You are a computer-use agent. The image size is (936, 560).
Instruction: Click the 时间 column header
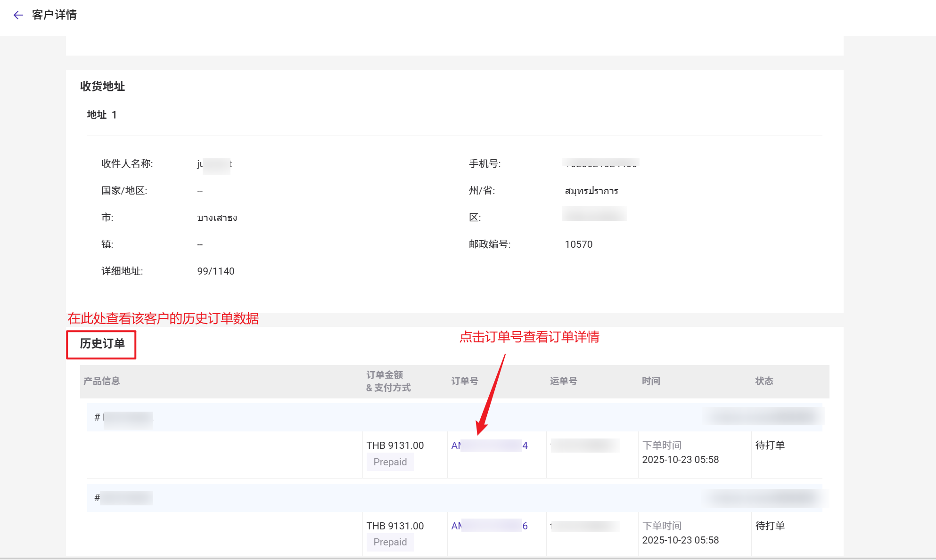tap(651, 381)
